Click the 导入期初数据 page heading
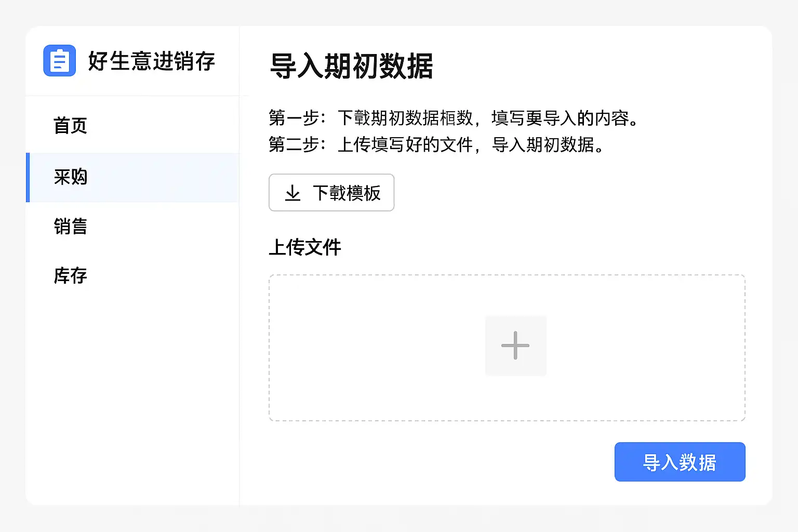The width and height of the screenshot is (798, 532). pyautogui.click(x=351, y=66)
